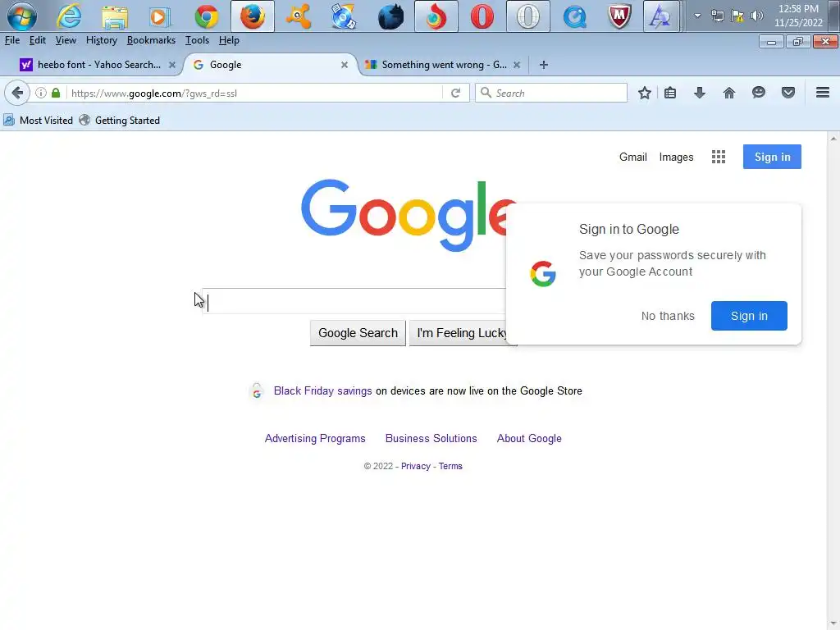Click the Most Visited bookmarks folder
Image resolution: width=840 pixels, height=630 pixels.
tap(38, 120)
